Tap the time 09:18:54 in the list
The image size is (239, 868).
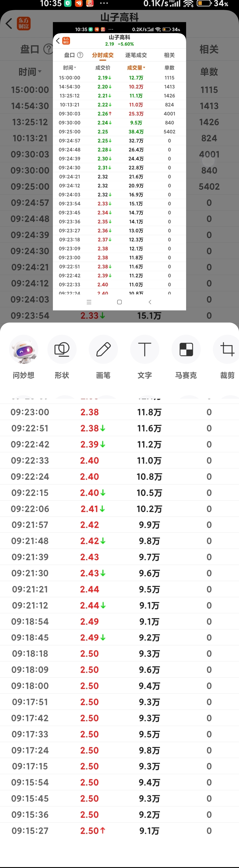click(30, 621)
